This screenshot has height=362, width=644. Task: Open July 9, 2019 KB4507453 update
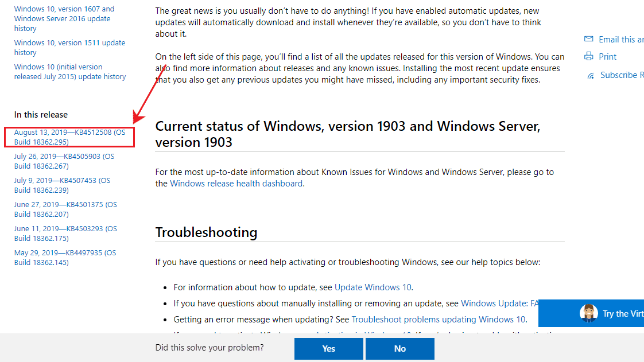pos(62,185)
